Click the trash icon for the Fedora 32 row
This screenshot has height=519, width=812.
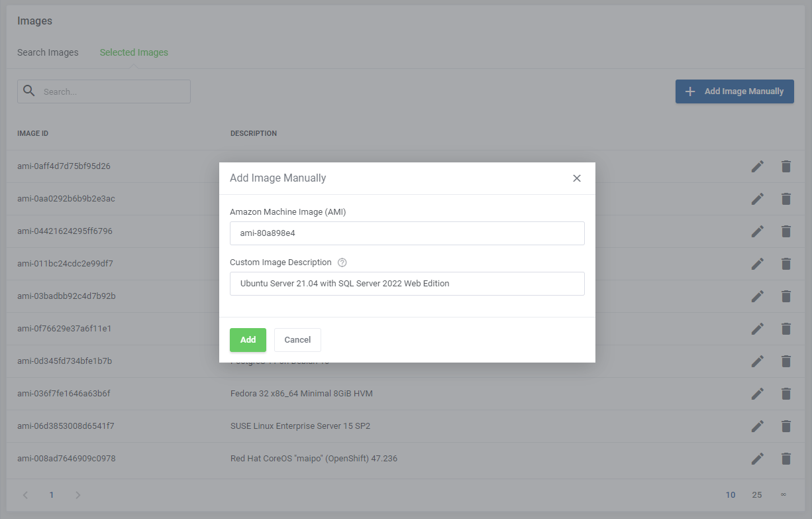coord(786,393)
